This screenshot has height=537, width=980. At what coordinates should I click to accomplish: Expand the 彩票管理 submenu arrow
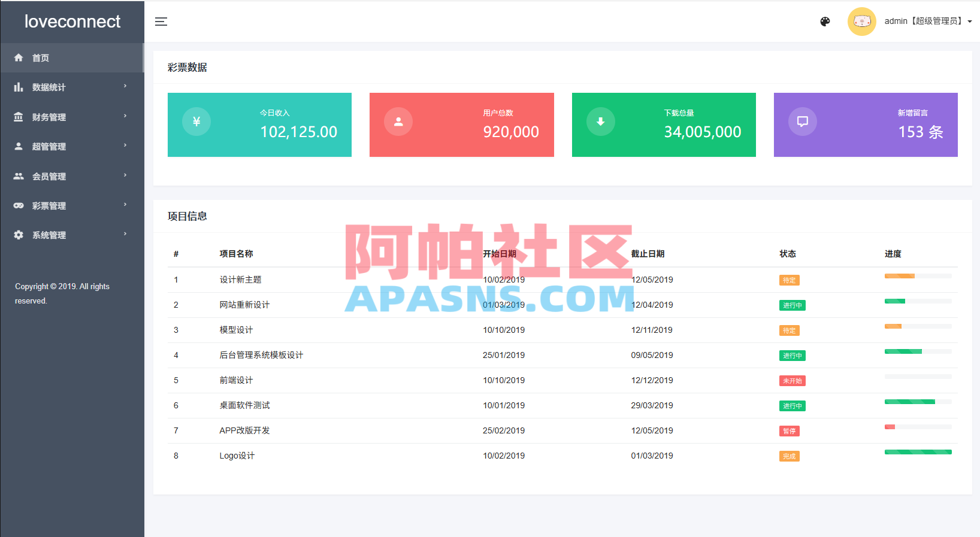(125, 205)
